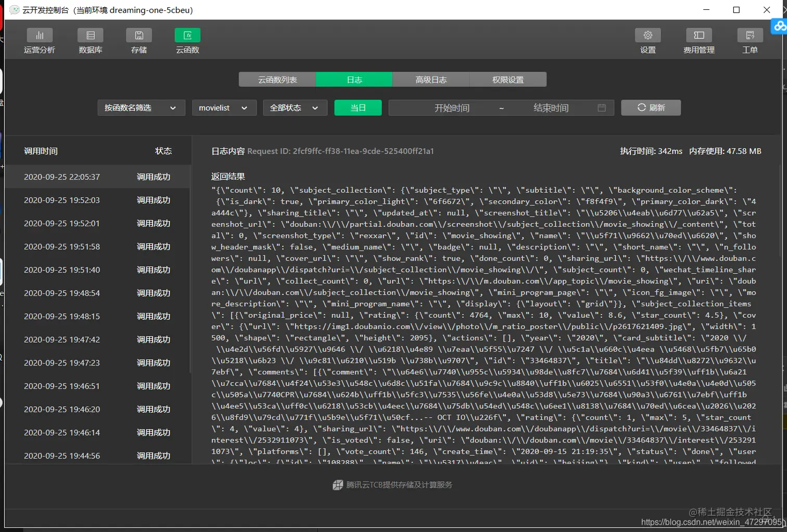Click 内存使用: 47.58 MB label
Viewport: 787px width, 532px height.
(725, 151)
